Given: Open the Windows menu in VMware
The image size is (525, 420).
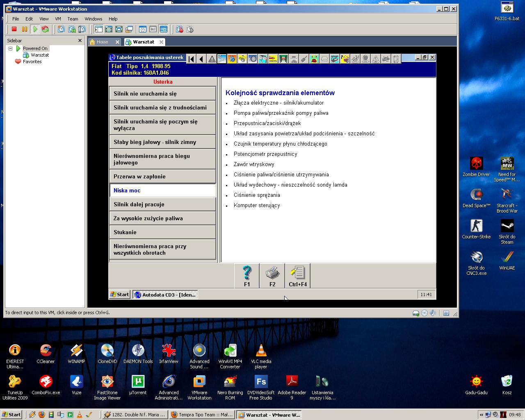Looking at the screenshot, I should click(94, 19).
